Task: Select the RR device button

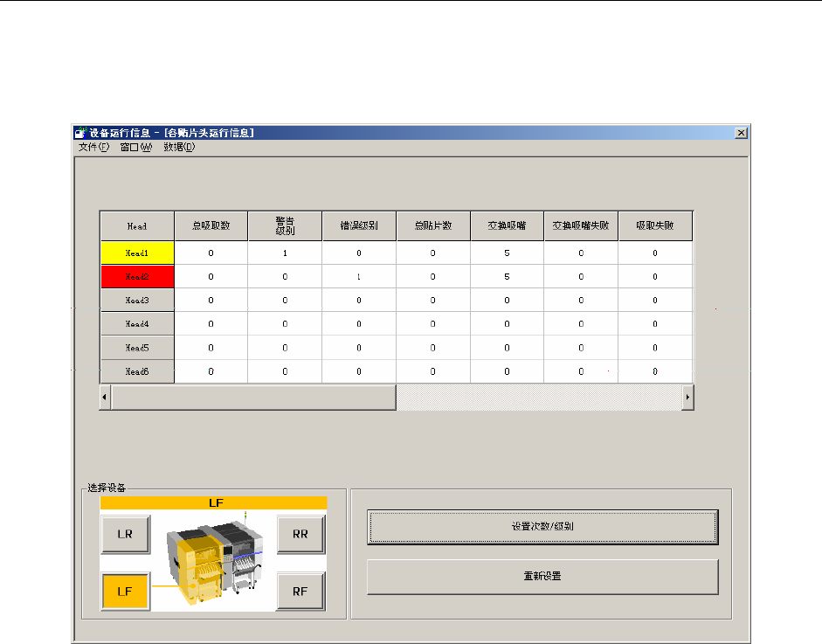Action: (x=300, y=535)
